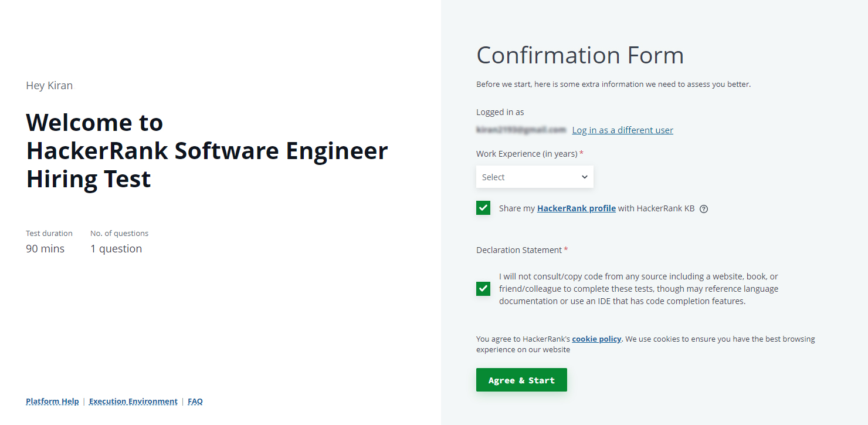Toggle the Declaration Statement agreement checkbox
This screenshot has height=425, width=868.
coord(483,289)
